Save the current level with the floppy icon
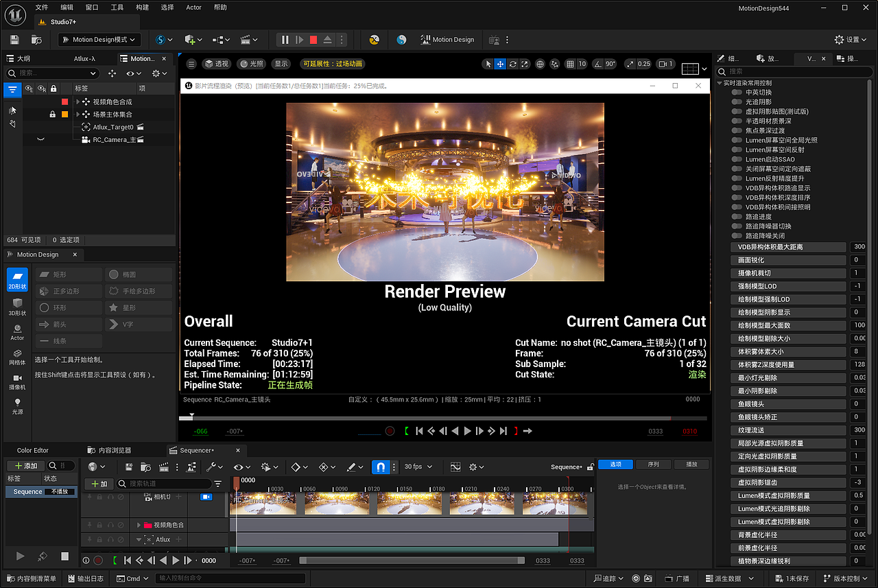The height and width of the screenshot is (588, 878). click(14, 40)
